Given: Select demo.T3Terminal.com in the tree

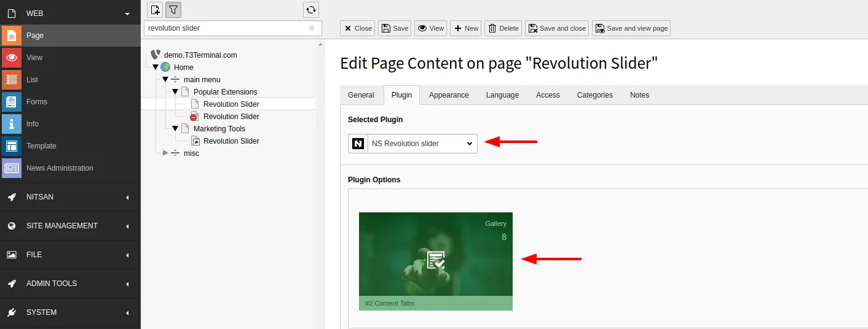Looking at the screenshot, I should coord(200,55).
